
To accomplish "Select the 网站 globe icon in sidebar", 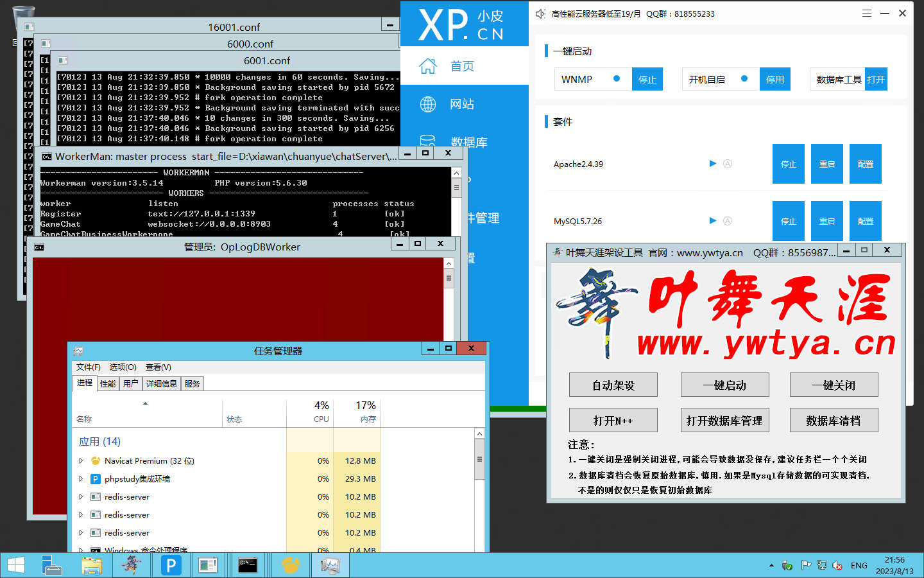I will (x=428, y=104).
